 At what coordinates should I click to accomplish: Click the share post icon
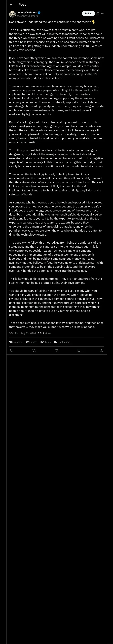pos(101,350)
